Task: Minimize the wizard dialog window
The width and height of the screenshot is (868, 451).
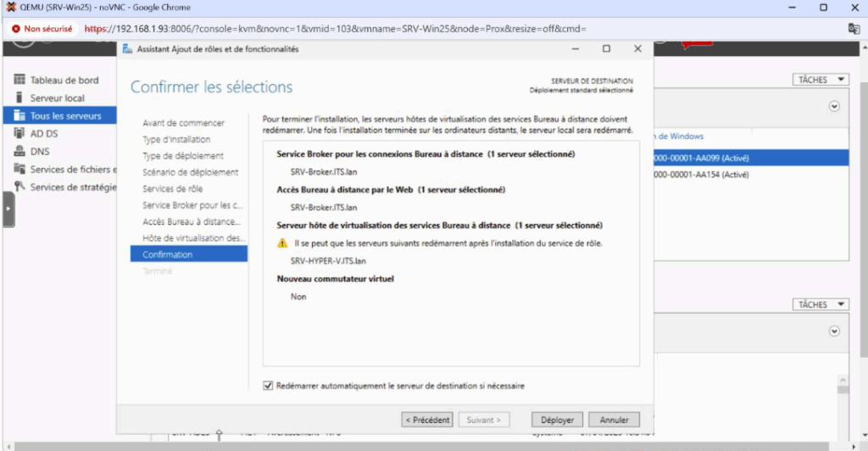Action: point(576,48)
